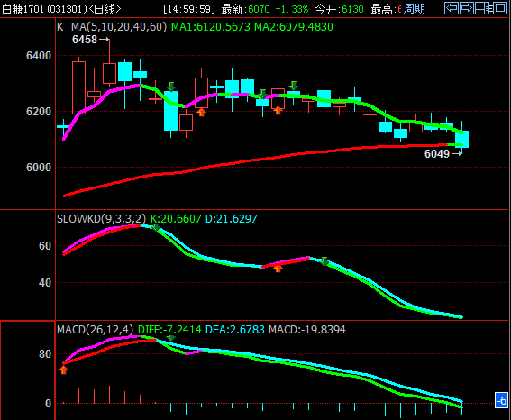This screenshot has width=511, height=420.
Task: Open the 周期 period link
Action: [415, 9]
